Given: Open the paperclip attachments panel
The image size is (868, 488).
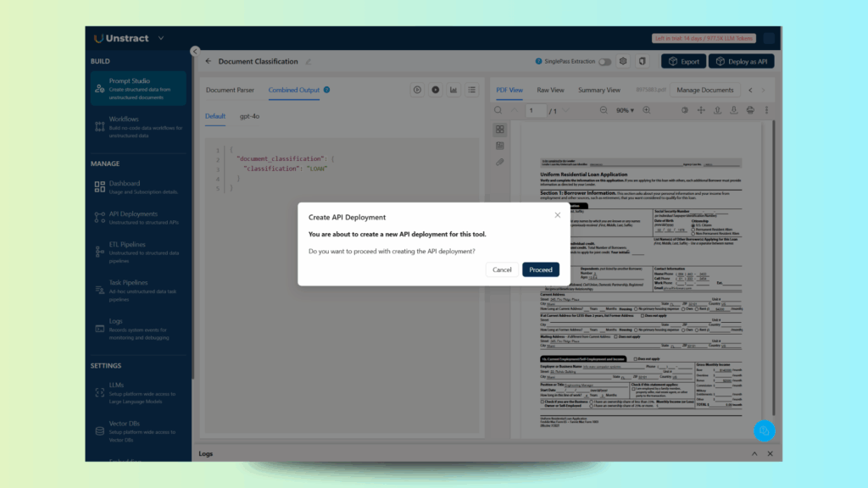Looking at the screenshot, I should point(500,163).
